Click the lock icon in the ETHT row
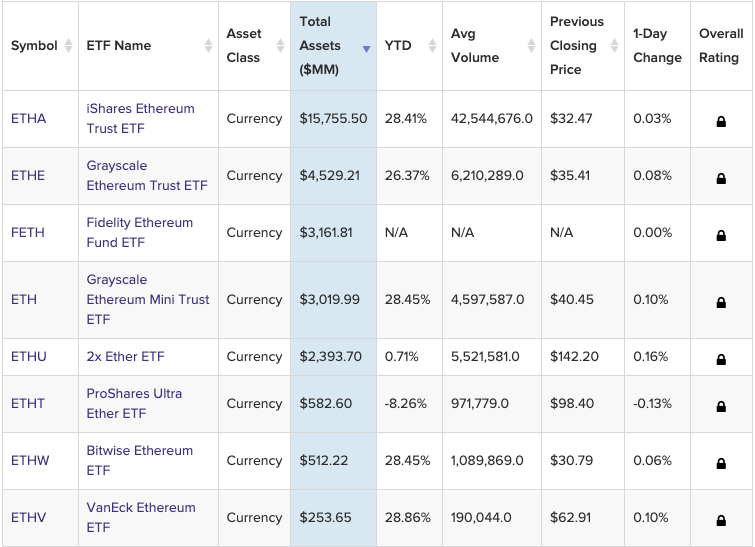755x547 pixels. [x=720, y=406]
